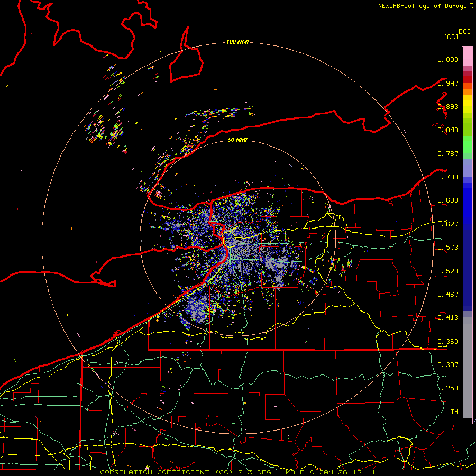Click the 0.840 legend value
This screenshot has width=476, height=476.
(x=448, y=130)
